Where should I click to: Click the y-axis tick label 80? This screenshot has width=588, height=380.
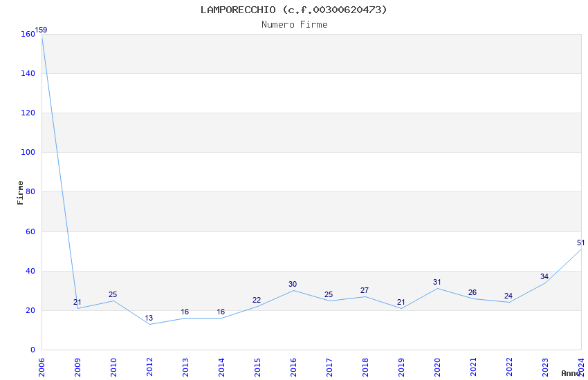point(30,191)
